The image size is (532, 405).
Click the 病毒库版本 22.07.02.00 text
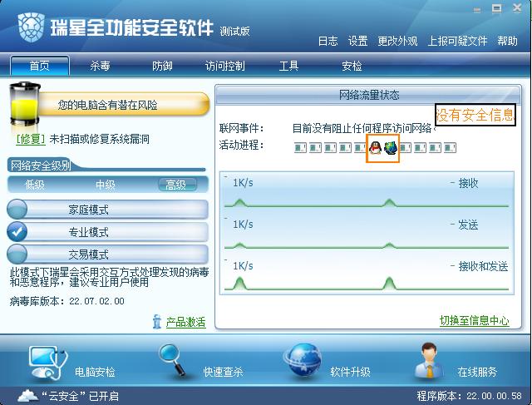click(67, 301)
